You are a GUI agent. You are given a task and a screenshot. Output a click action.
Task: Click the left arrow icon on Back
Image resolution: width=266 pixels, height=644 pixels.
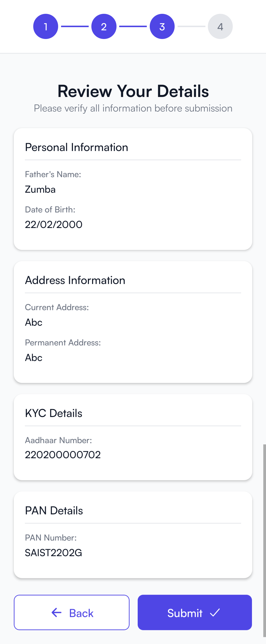(x=56, y=612)
